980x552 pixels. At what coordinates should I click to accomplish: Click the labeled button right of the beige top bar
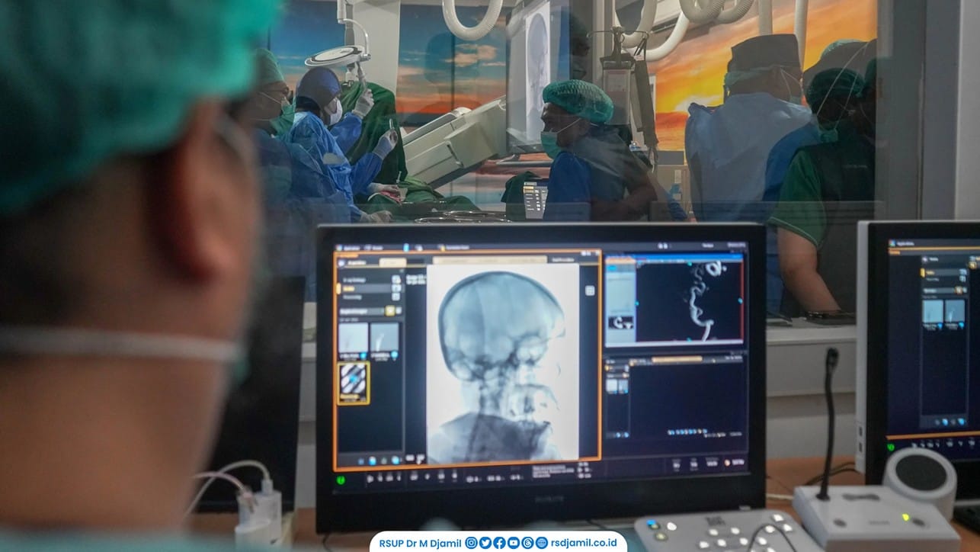(563, 260)
